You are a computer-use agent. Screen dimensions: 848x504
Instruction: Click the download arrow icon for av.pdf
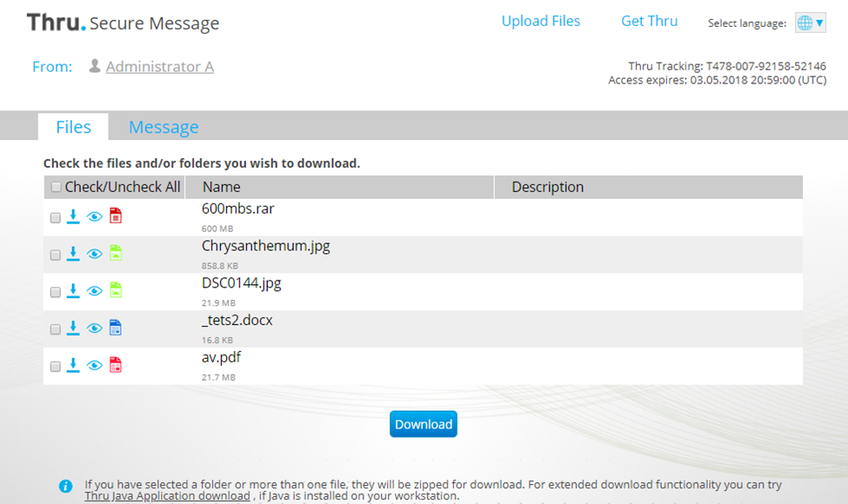point(73,365)
